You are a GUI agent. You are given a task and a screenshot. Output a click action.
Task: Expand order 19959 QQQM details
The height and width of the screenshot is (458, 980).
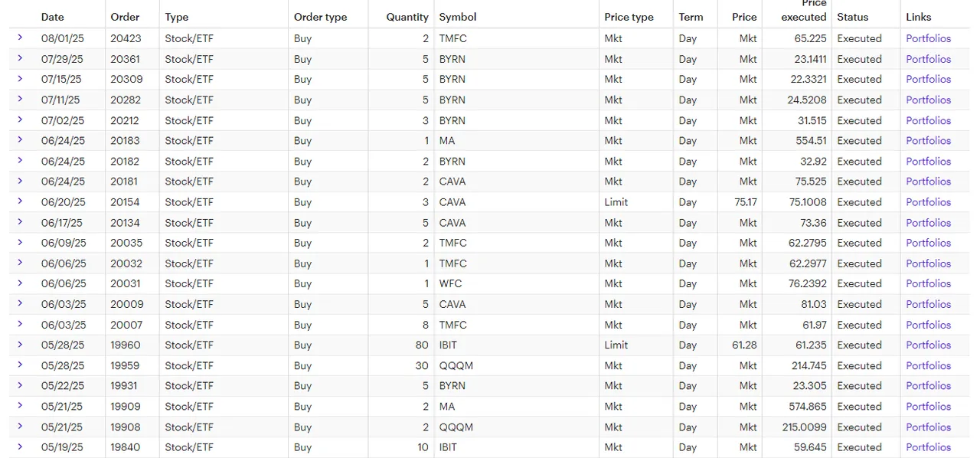[20, 365]
